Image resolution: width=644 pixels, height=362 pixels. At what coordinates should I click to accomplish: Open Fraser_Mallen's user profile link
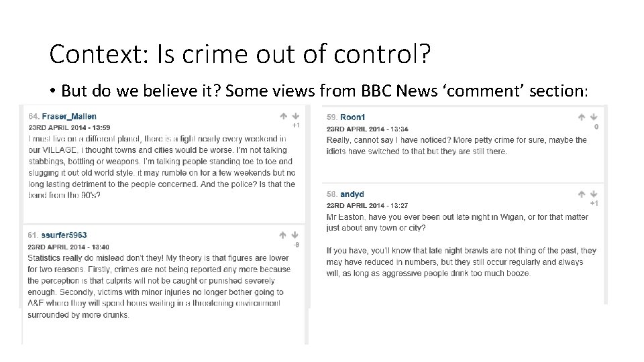click(70, 117)
